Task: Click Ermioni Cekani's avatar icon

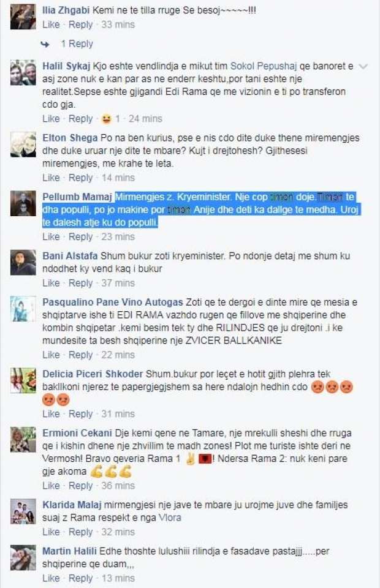Action: click(x=23, y=440)
